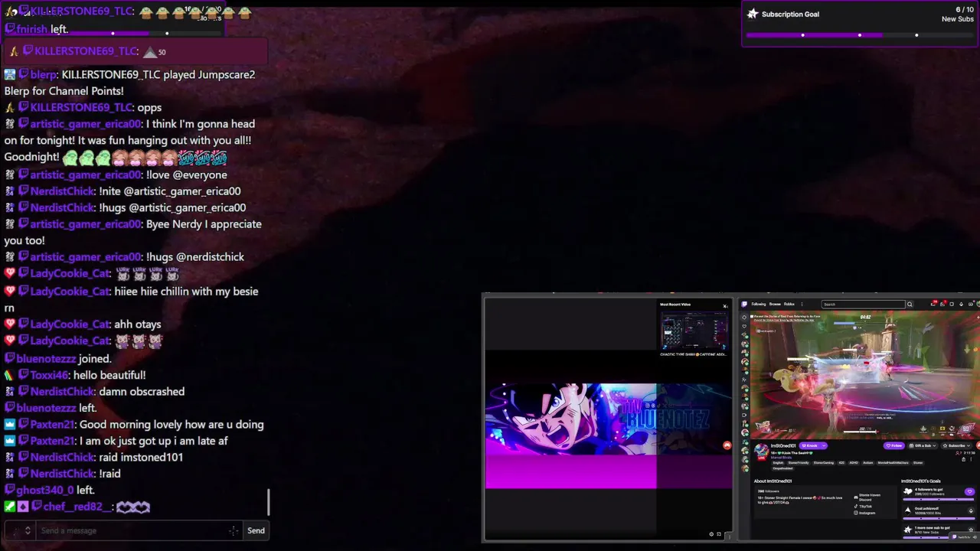The width and height of the screenshot is (980, 551).
Task: Click blue badge beside Paxten21 'I am ok'
Action: [x=9, y=442]
